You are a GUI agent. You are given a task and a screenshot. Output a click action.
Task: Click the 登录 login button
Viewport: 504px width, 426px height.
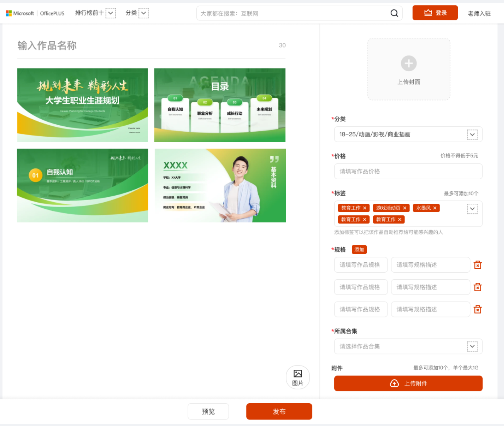click(435, 13)
